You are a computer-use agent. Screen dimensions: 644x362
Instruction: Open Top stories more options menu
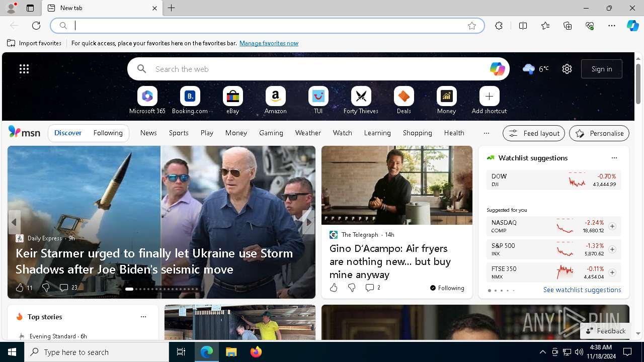143,317
